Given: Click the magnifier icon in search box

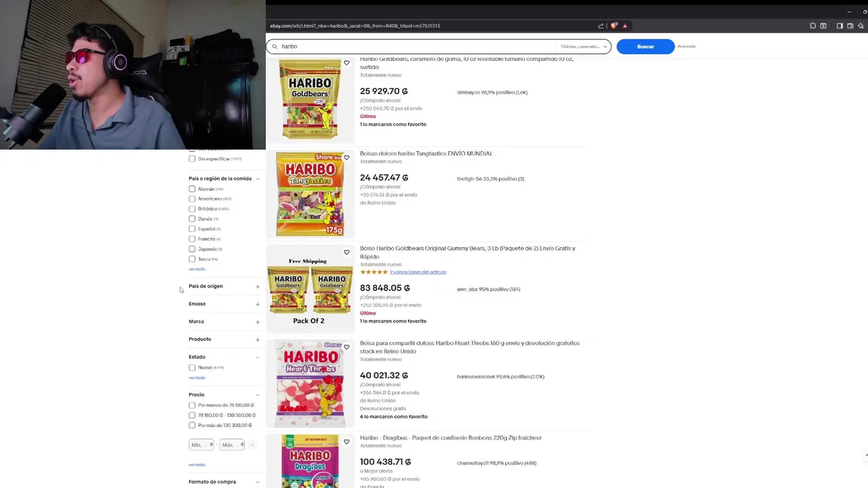Looking at the screenshot, I should point(275,46).
